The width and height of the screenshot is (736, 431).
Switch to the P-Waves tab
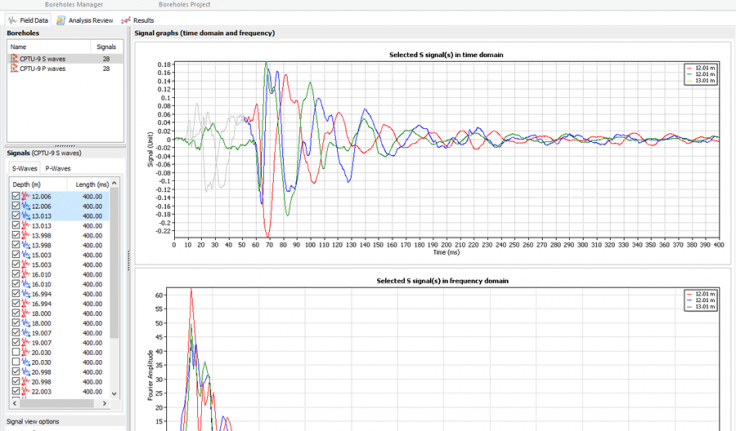(58, 169)
